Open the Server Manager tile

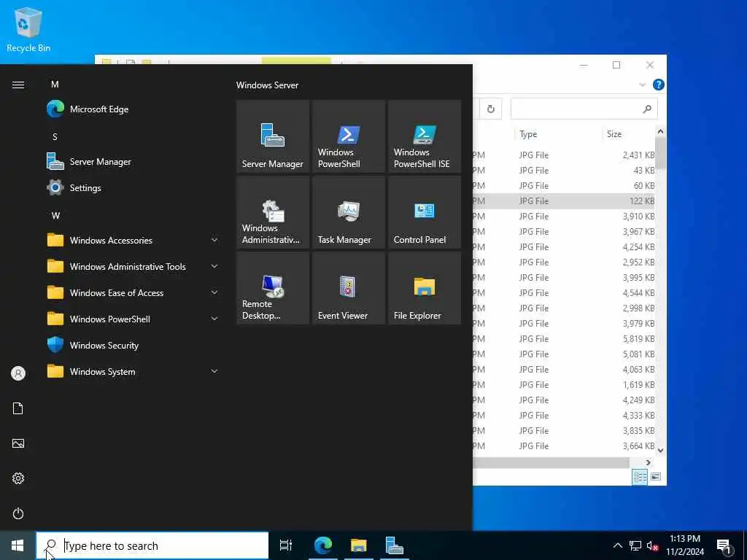pos(273,136)
